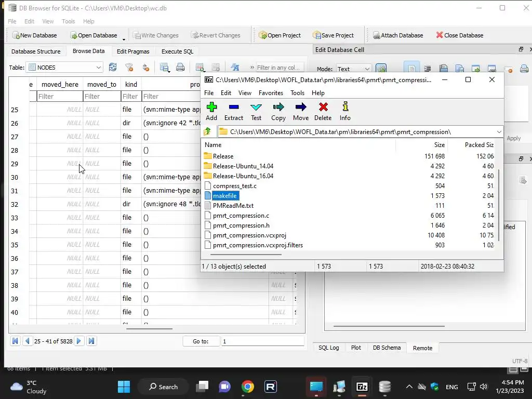Toggle word wrap in Edit Database Cell

coord(428,69)
